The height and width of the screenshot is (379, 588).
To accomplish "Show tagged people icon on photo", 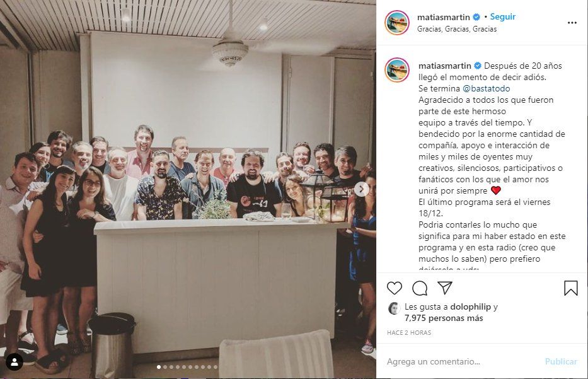I will pos(14,362).
